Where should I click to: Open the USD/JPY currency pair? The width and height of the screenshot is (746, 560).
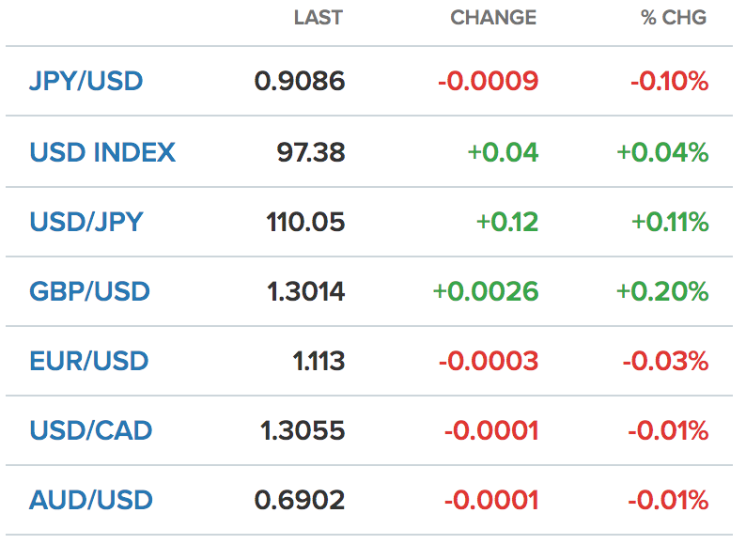86,222
